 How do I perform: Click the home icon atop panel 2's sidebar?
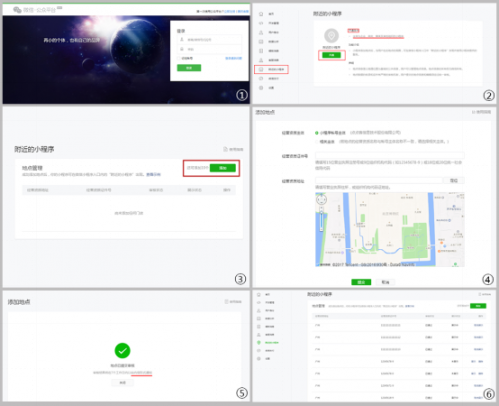[261, 14]
